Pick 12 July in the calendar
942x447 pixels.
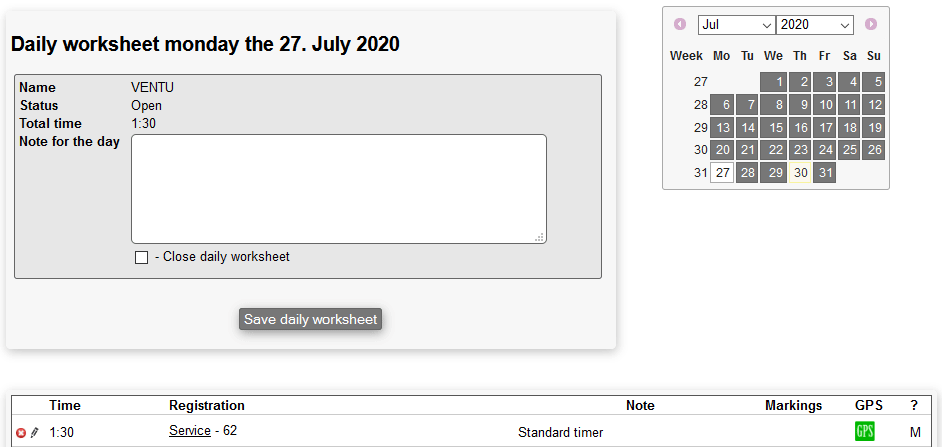[x=874, y=105]
